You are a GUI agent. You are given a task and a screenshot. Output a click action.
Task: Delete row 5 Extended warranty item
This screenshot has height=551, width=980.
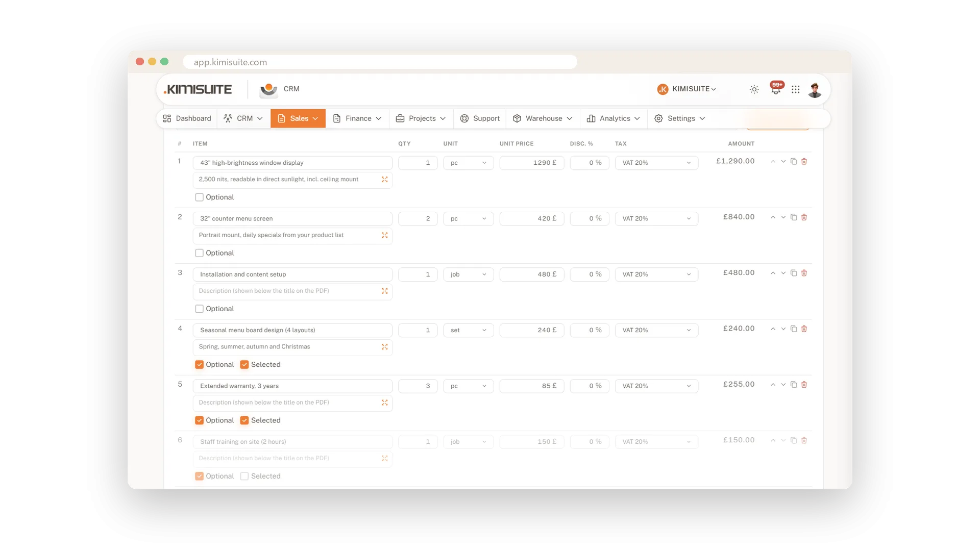point(804,384)
